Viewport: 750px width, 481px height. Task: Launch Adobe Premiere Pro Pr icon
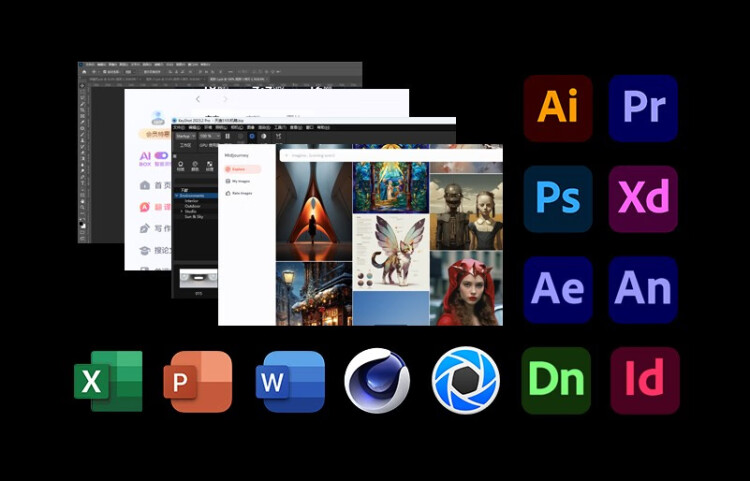point(643,108)
